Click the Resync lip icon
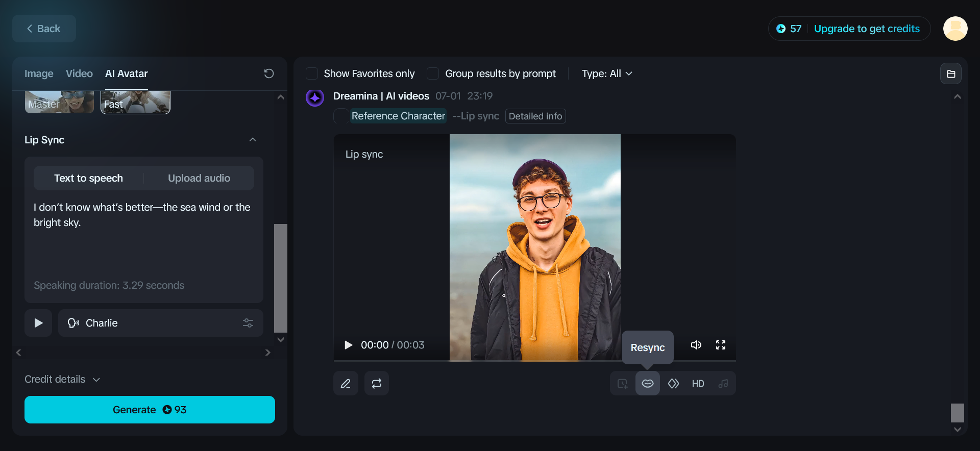Viewport: 980px width, 451px height. click(648, 383)
